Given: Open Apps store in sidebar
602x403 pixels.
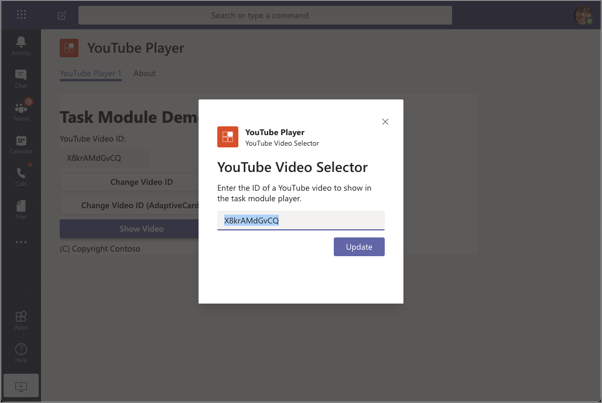Looking at the screenshot, I should pyautogui.click(x=21, y=320).
